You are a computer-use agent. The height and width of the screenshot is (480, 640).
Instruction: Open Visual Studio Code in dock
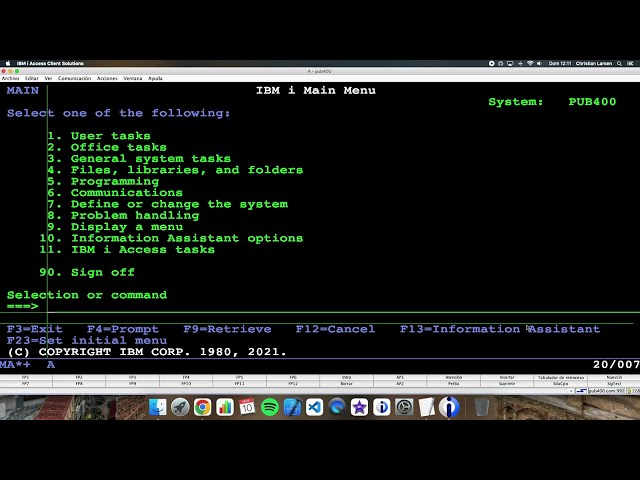314,407
